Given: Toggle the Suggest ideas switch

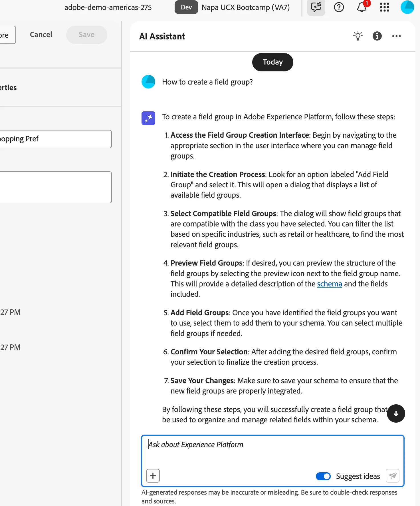Looking at the screenshot, I should pyautogui.click(x=323, y=476).
